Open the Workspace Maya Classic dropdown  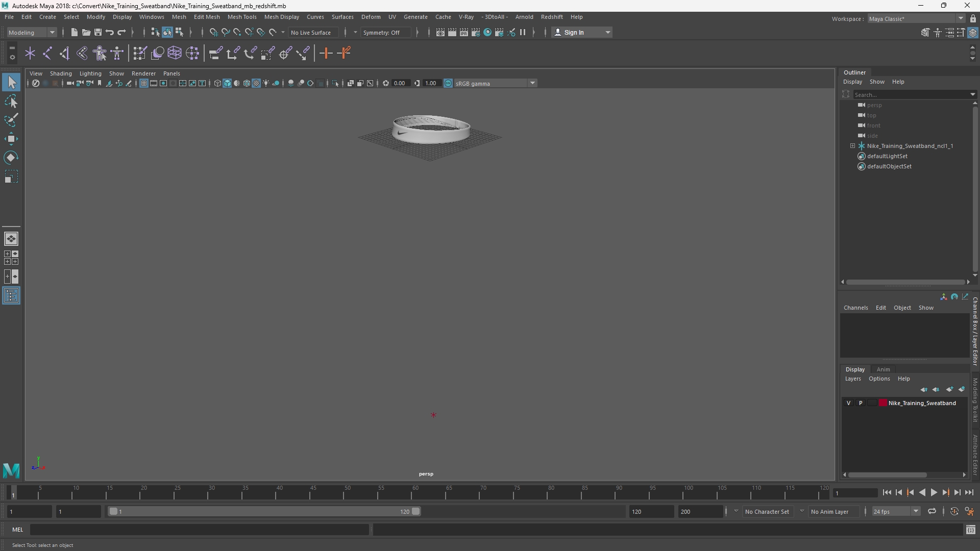916,19
